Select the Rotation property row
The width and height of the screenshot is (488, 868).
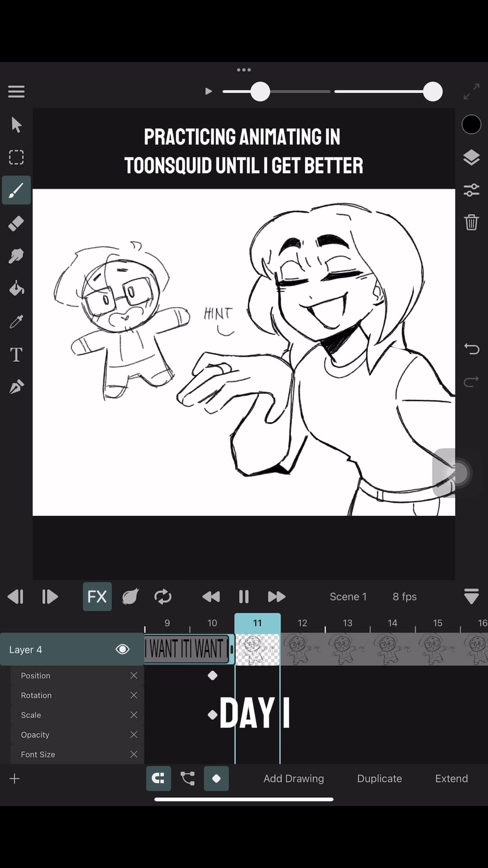point(77,695)
